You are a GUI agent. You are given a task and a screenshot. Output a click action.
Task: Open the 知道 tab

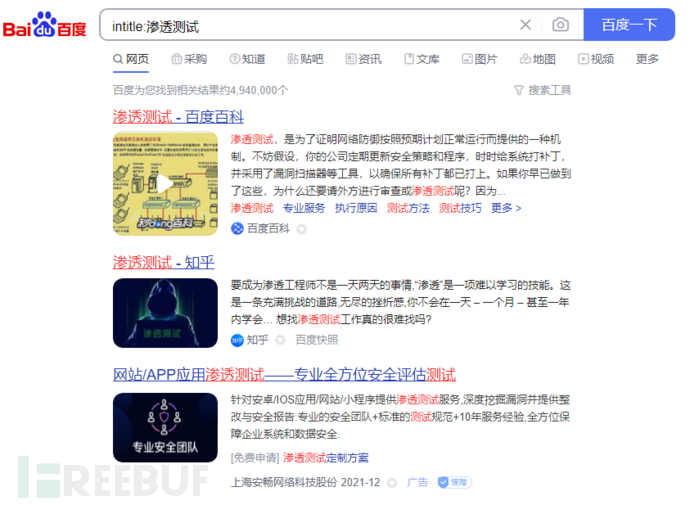click(x=247, y=59)
